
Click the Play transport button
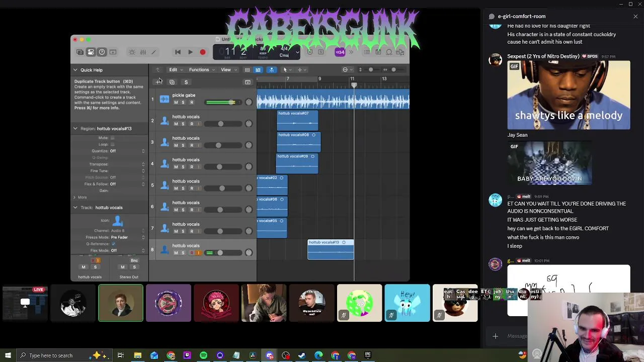[x=190, y=52]
